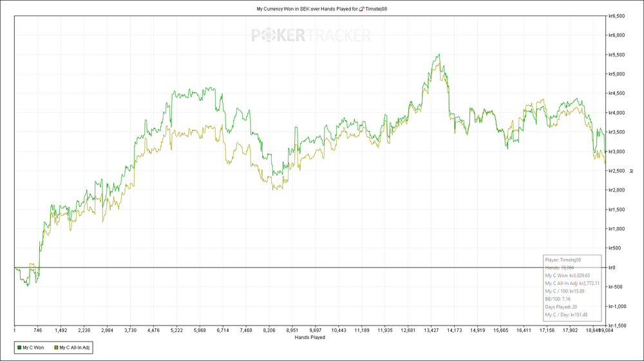Screen dimensions: 644x361
Task: Click the 14,173 x-axis tick label
Action: [454, 330]
